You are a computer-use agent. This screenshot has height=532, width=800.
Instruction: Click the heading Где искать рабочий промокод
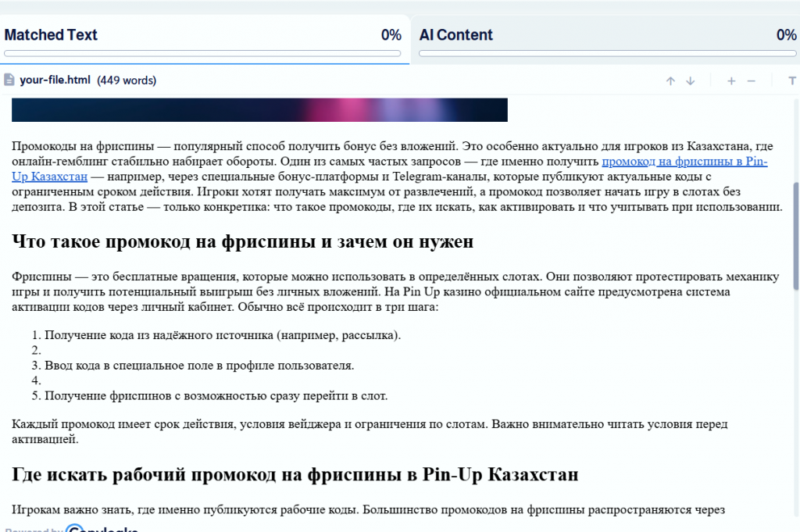295,474
